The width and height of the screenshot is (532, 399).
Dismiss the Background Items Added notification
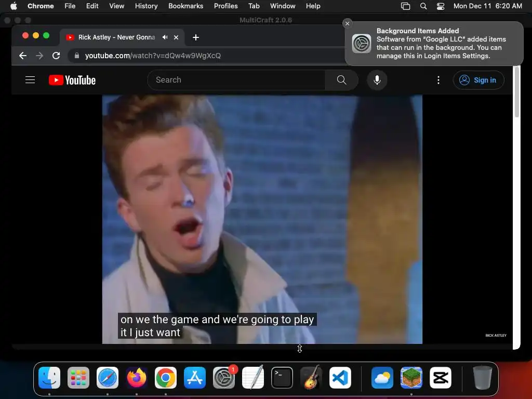pos(347,23)
